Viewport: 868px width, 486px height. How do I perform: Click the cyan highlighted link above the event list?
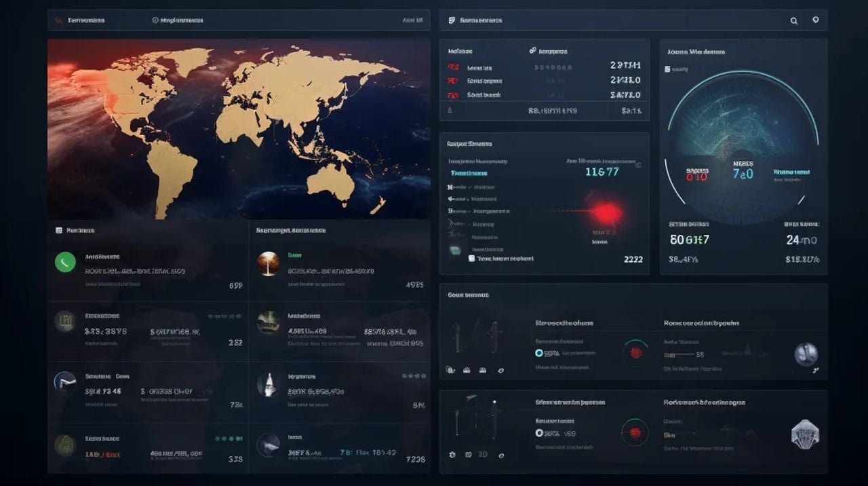pos(469,173)
